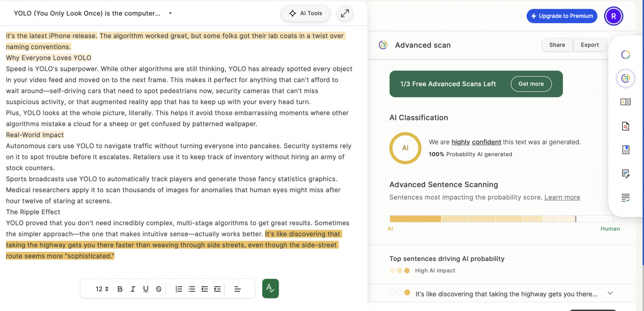Toggle italic formatting
Screen dimensions: 644x311
coord(133,289)
